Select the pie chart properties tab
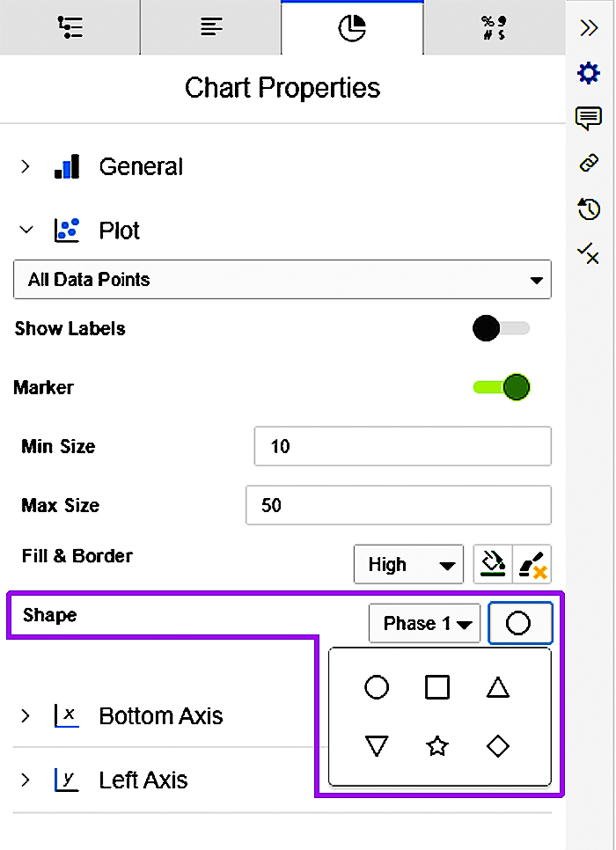Viewport: 616px width, 850px height. (x=352, y=27)
